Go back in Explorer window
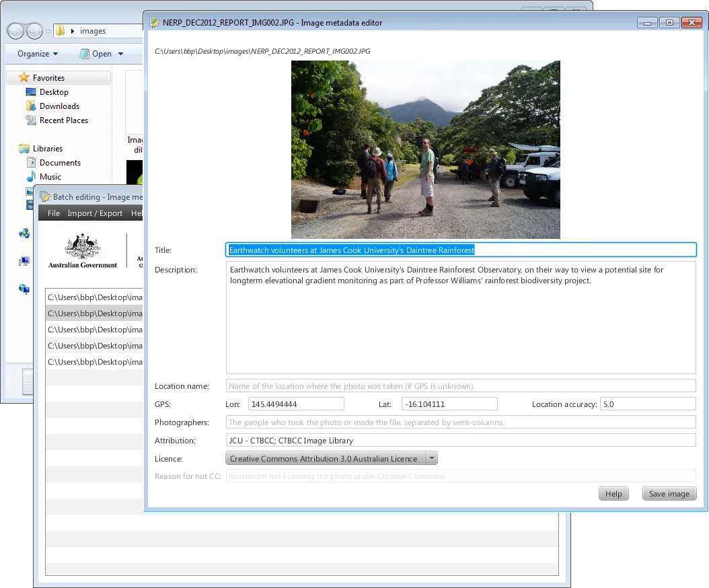 [x=16, y=31]
